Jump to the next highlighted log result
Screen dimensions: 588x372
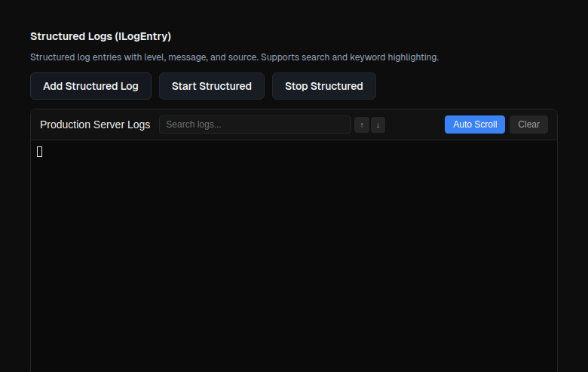coord(378,125)
